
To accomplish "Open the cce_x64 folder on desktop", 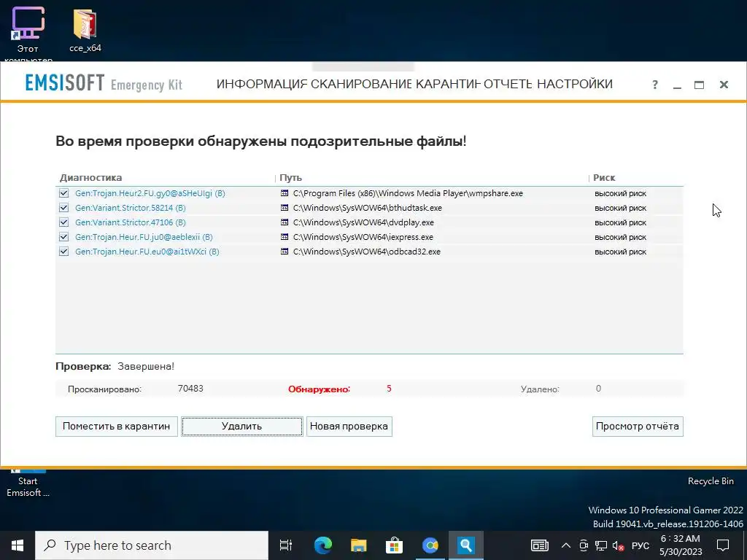I will click(85, 31).
